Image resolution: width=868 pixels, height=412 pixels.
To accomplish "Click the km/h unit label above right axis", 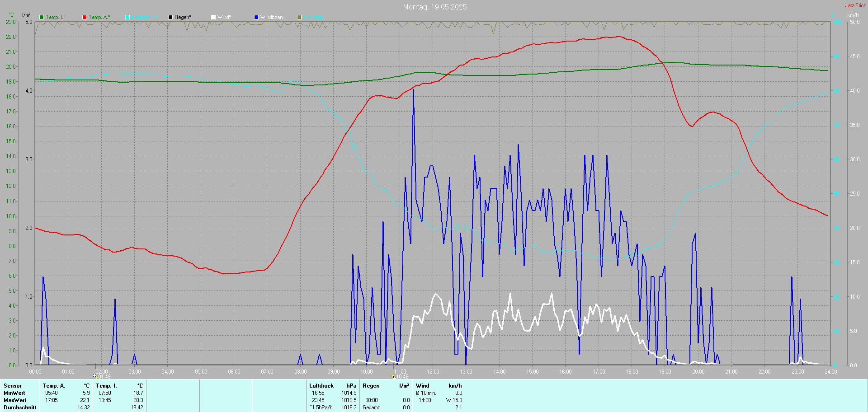I will pos(853,15).
